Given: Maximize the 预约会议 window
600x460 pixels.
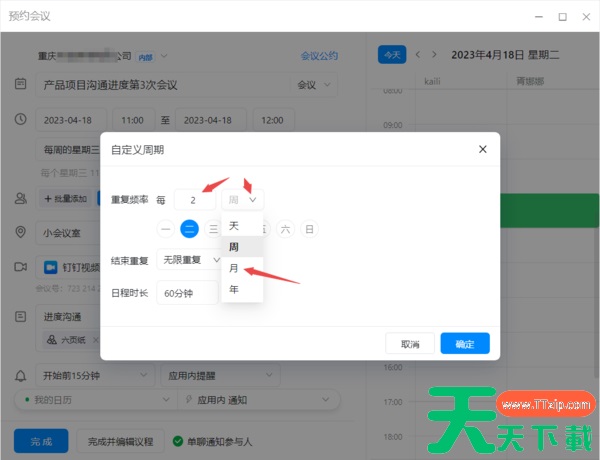Looking at the screenshot, I should (562, 17).
